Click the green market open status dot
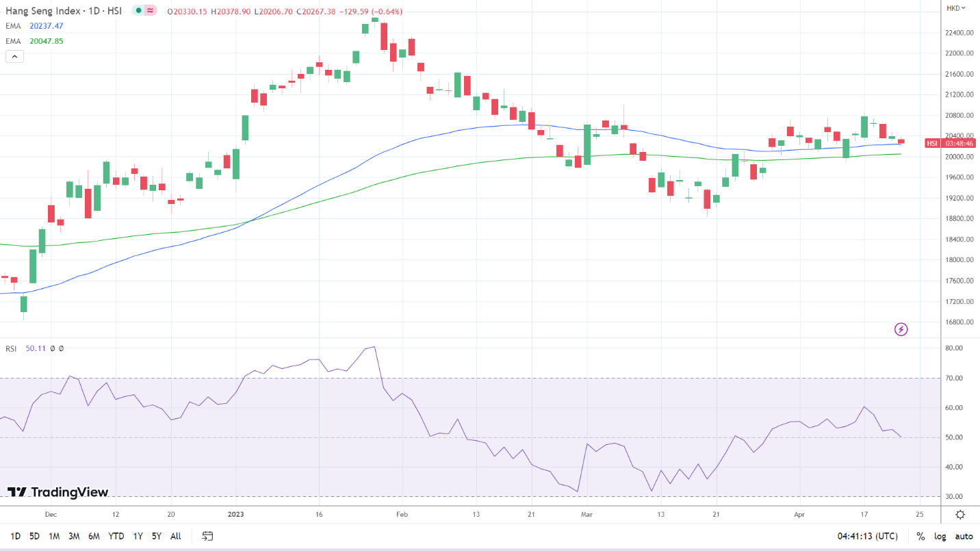Screen dimensions: 980x551 (x=138, y=11)
